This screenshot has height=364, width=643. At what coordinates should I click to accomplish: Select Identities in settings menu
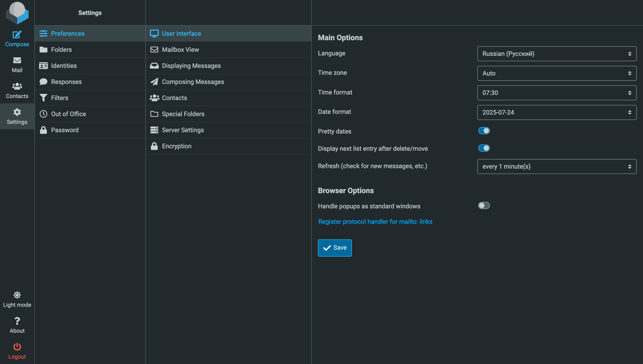click(x=90, y=66)
